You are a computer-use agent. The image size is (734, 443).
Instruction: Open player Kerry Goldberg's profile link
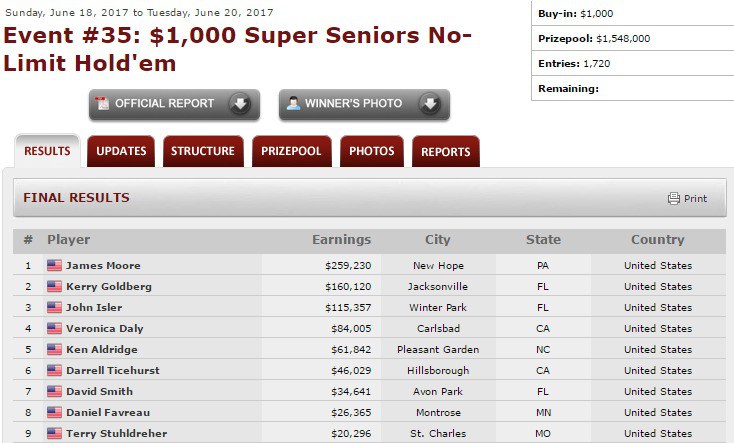tap(109, 287)
